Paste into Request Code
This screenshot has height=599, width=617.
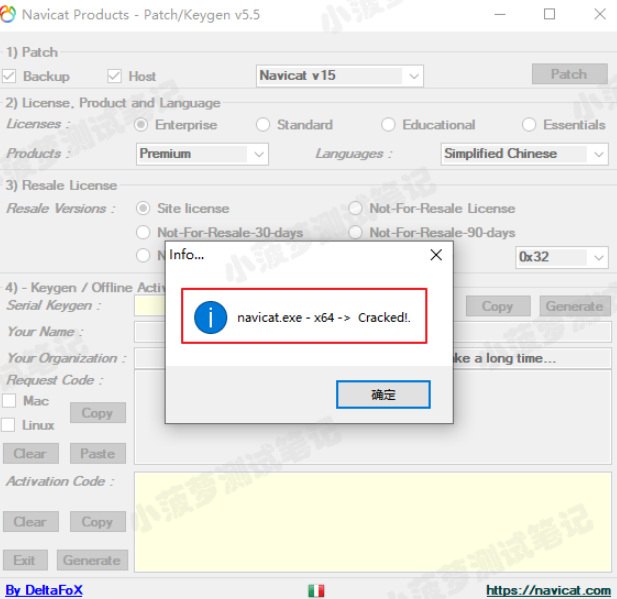coord(98,453)
